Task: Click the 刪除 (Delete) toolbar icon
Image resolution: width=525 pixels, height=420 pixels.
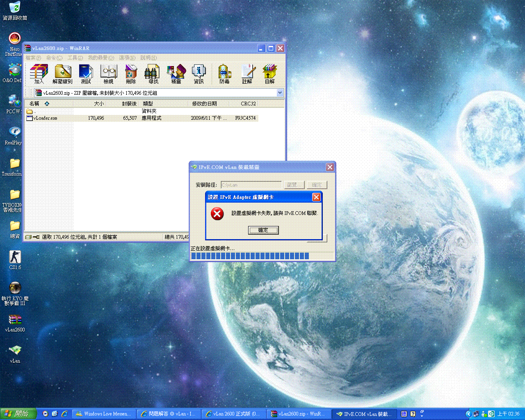Action: pos(131,74)
